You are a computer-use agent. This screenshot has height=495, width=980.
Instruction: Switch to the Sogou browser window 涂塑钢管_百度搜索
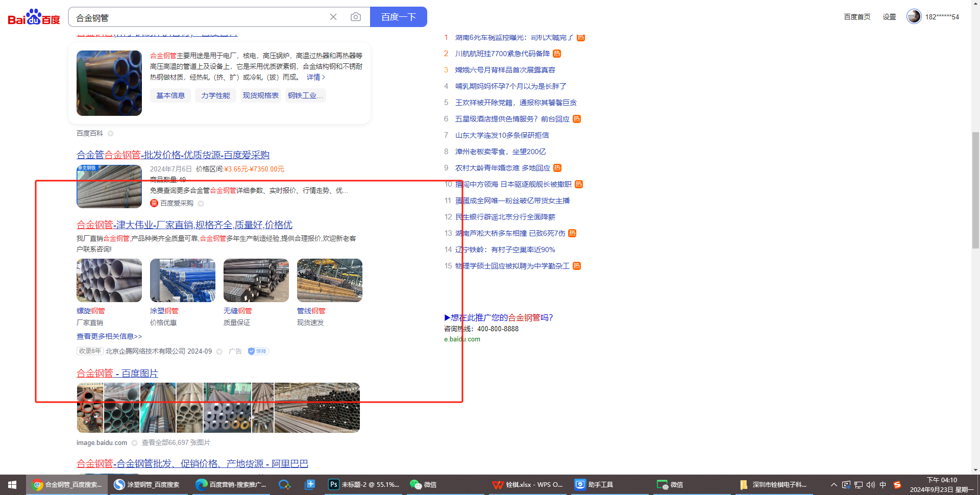(x=148, y=485)
